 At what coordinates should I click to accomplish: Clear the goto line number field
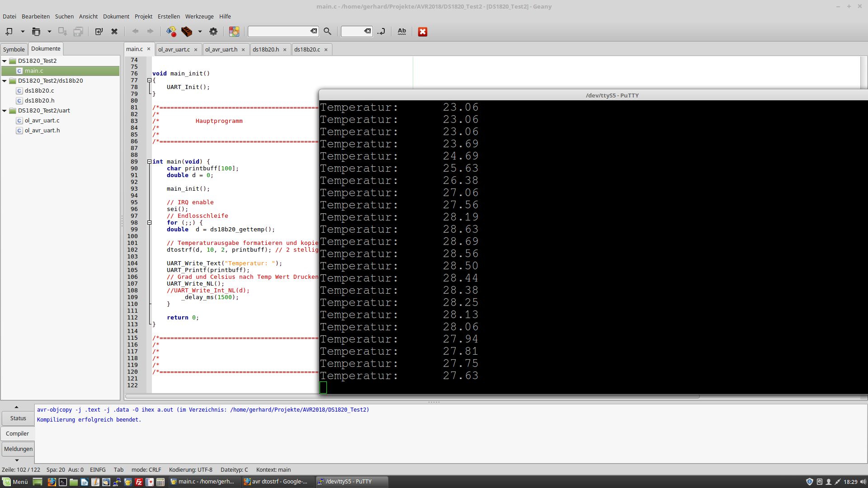coord(368,31)
